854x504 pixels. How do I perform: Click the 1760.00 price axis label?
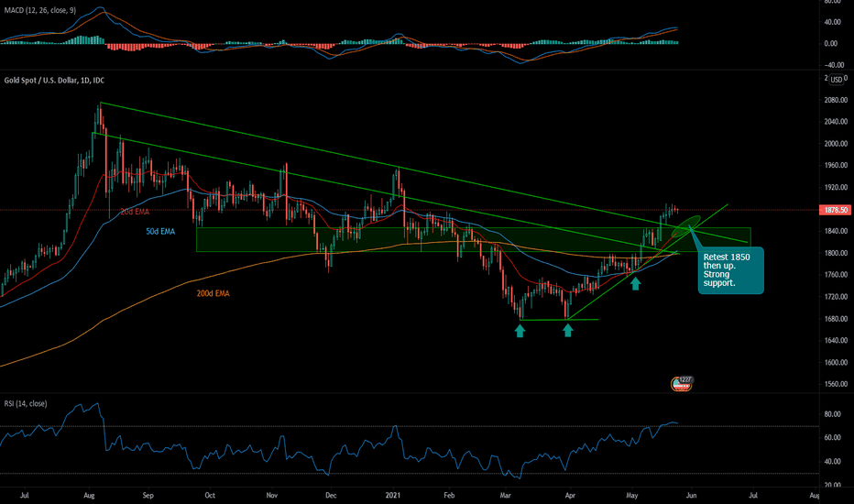coord(836,275)
